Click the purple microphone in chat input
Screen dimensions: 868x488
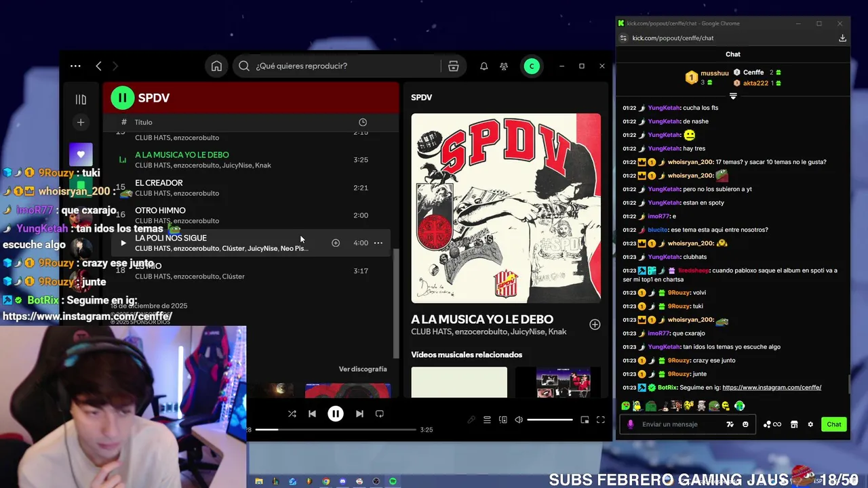click(x=631, y=424)
